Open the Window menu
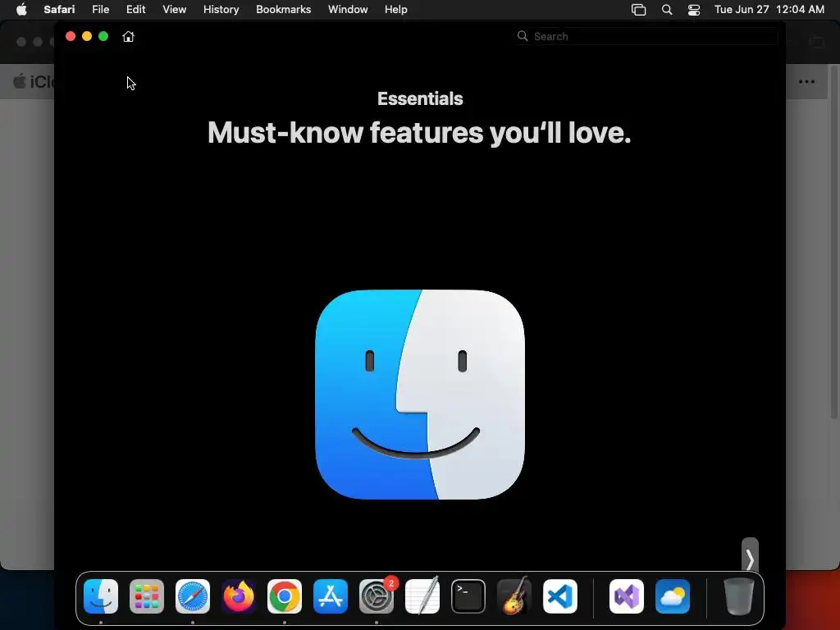The height and width of the screenshot is (630, 840). point(348,10)
